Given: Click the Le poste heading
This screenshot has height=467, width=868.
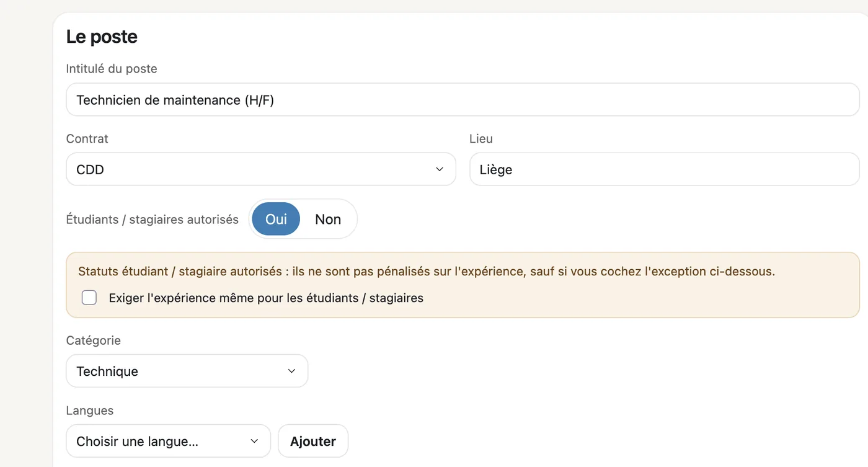Looking at the screenshot, I should (102, 37).
